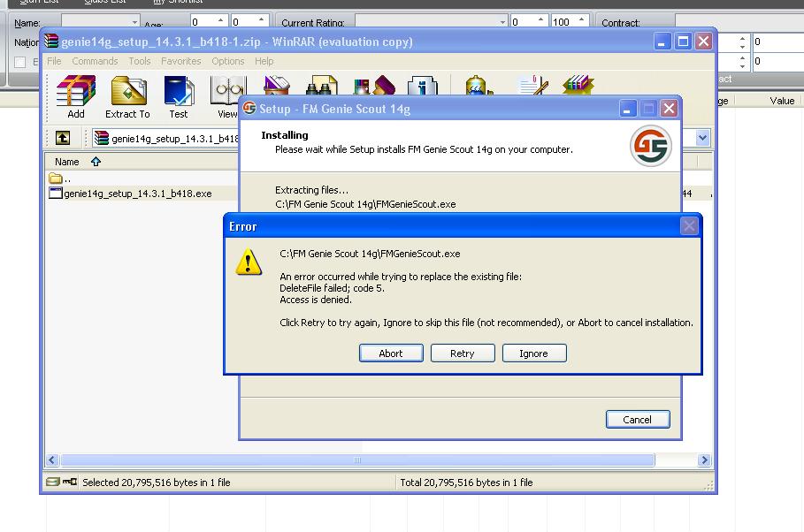Open the Favorites menu in WinRAR

click(x=180, y=61)
